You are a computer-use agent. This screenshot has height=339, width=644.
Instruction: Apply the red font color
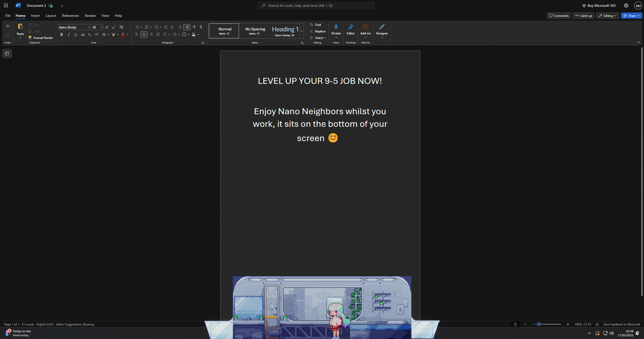pos(123,35)
